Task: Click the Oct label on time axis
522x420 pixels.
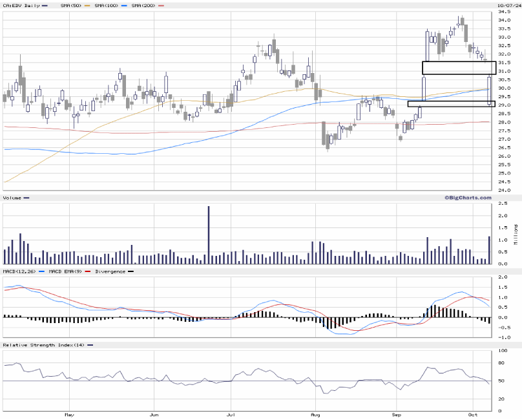Action: tap(474, 412)
